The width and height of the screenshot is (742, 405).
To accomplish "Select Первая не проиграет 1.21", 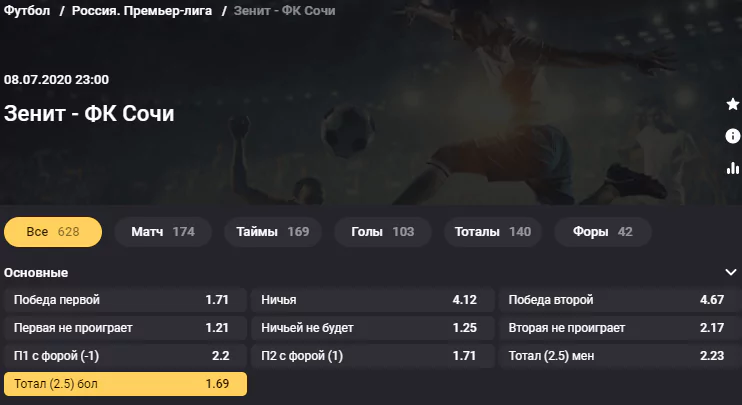I will tap(125, 328).
